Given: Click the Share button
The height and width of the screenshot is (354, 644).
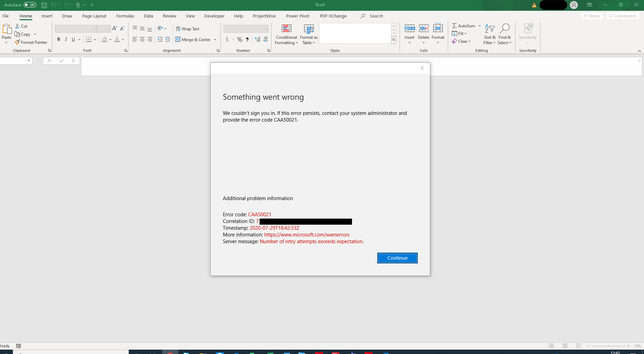Looking at the screenshot, I should click(x=592, y=16).
